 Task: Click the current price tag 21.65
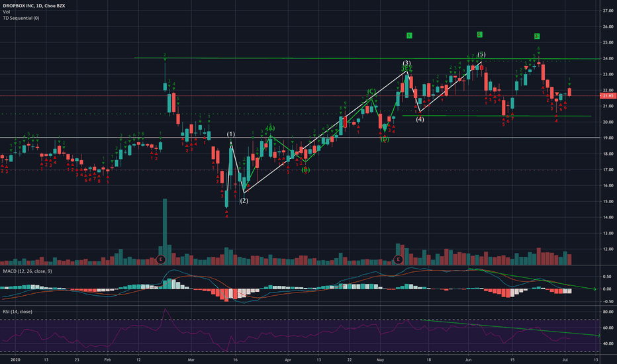click(608, 95)
